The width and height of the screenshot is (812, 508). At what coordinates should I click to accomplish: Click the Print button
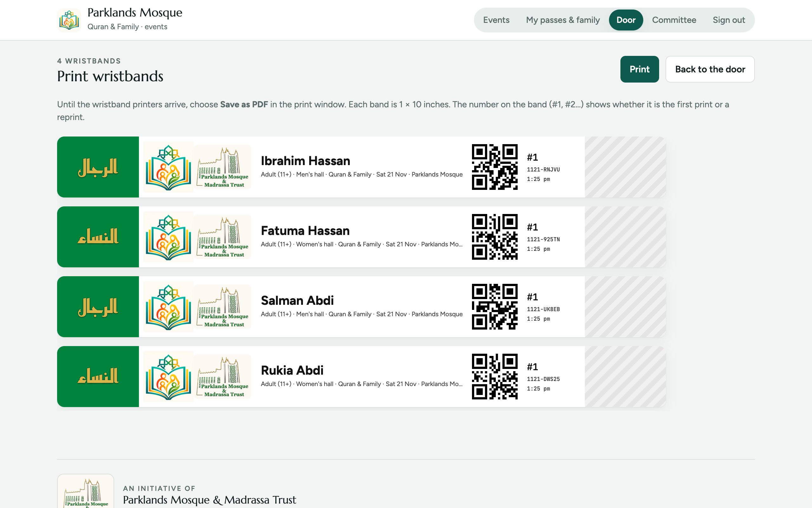click(639, 69)
